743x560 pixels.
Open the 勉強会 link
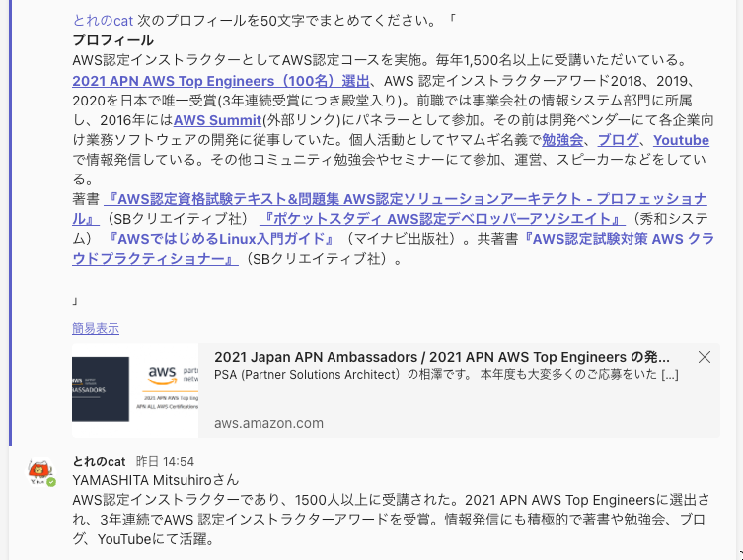coord(562,140)
